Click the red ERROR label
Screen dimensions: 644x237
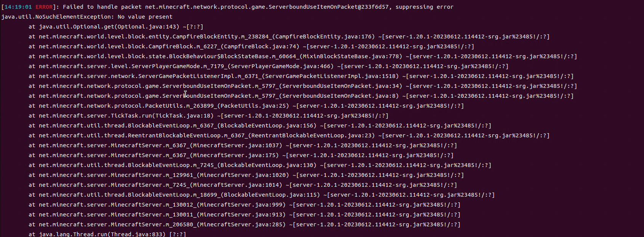point(44,7)
